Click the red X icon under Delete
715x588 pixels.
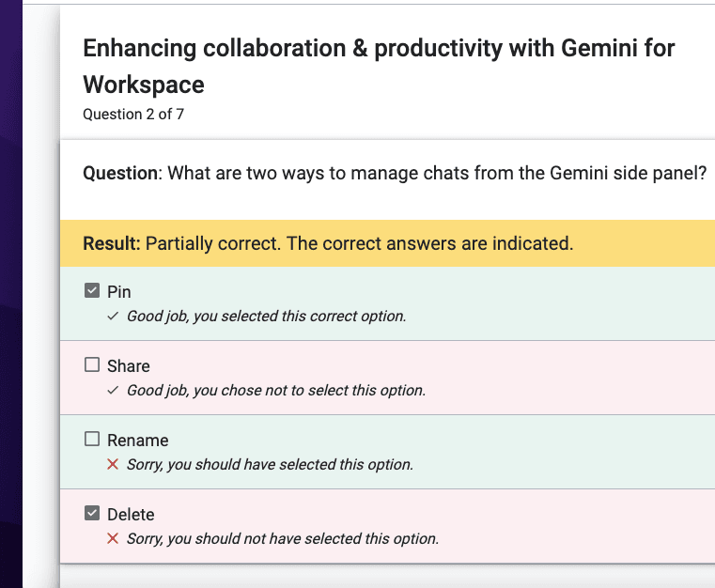[x=113, y=539]
